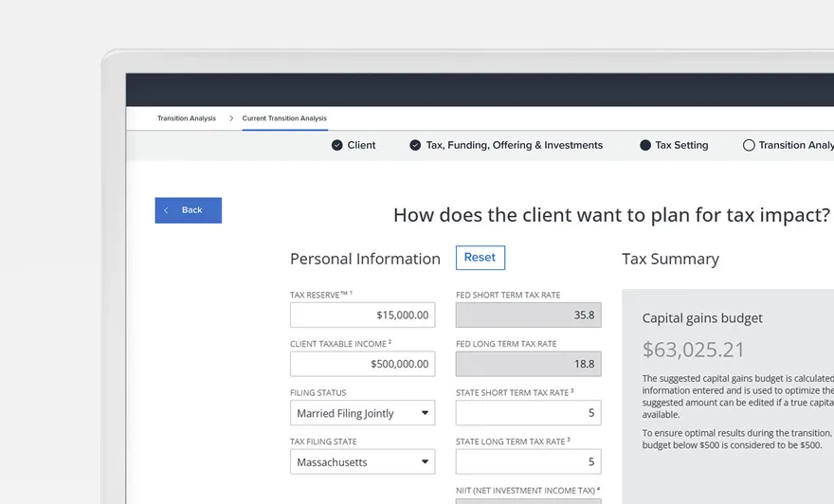Click the page heading about tax impact
The width and height of the screenshot is (834, 504).
pos(611,215)
